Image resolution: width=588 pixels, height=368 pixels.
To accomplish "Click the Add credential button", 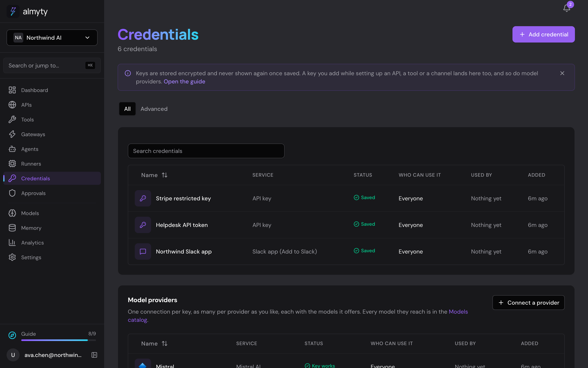I will tap(543, 34).
